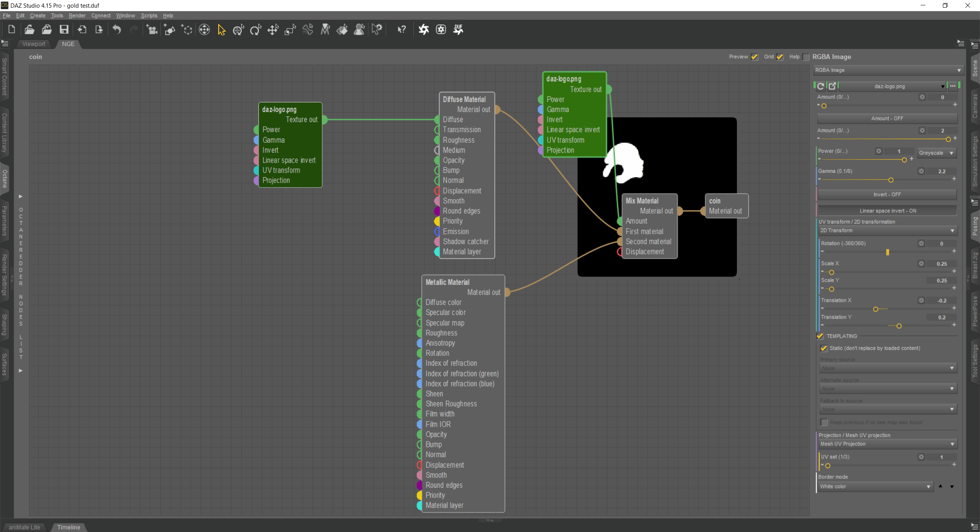Select the Rotate tool in toolbar
The width and height of the screenshot is (980, 532).
tap(255, 29)
